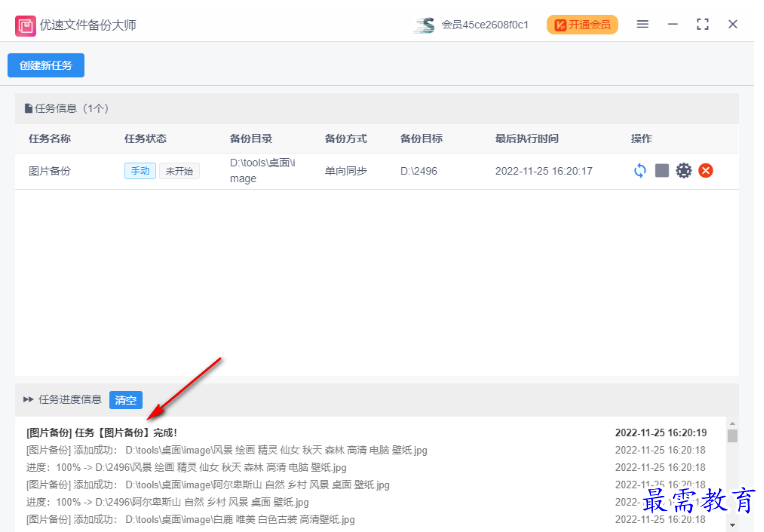This screenshot has height=532, width=764.
Task: Click the 备份方式 column header
Action: [346, 139]
